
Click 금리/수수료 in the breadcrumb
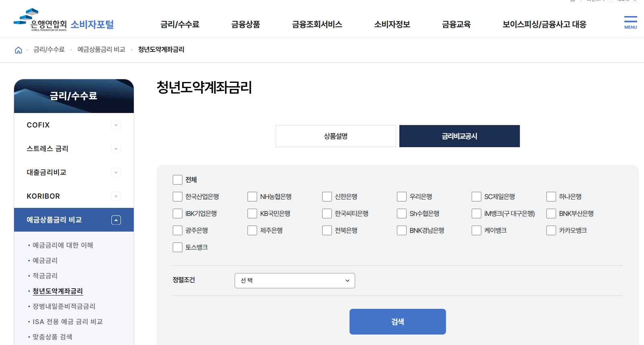[49, 49]
